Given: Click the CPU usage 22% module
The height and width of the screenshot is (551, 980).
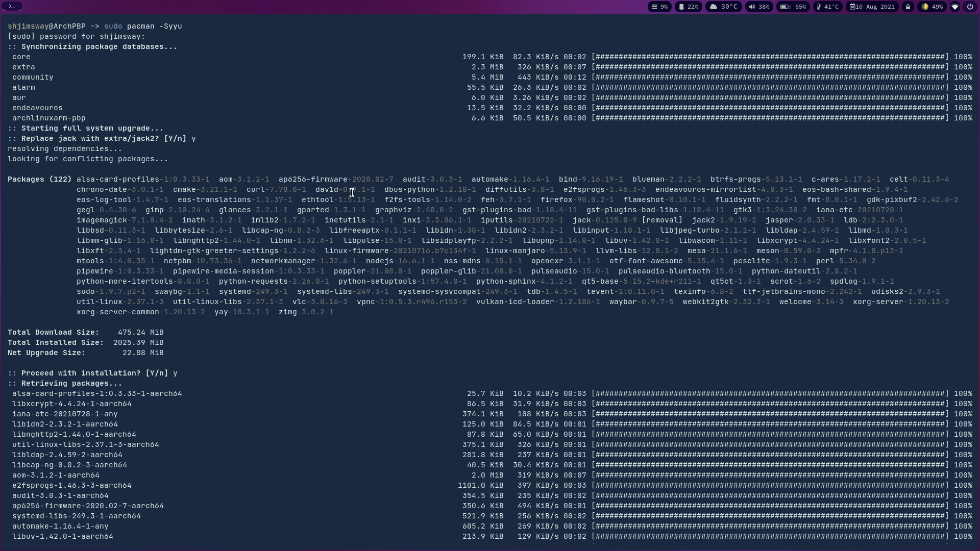Looking at the screenshot, I should (688, 7).
